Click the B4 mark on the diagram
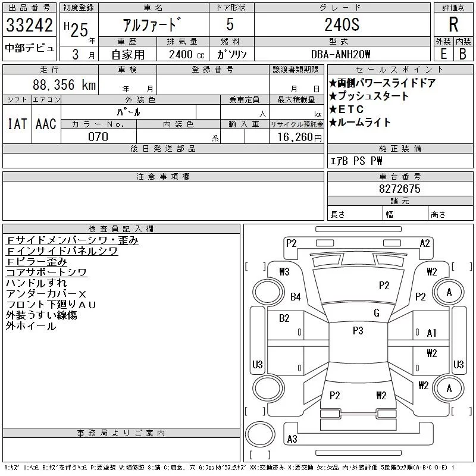 click(x=296, y=297)
